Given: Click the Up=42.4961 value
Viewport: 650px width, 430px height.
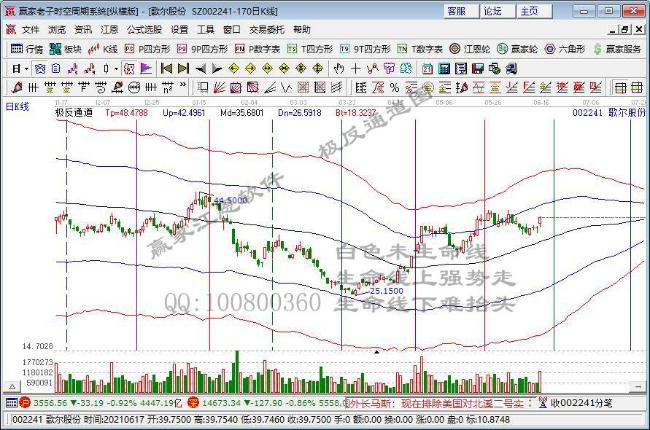Looking at the screenshot, I should click(x=184, y=112).
